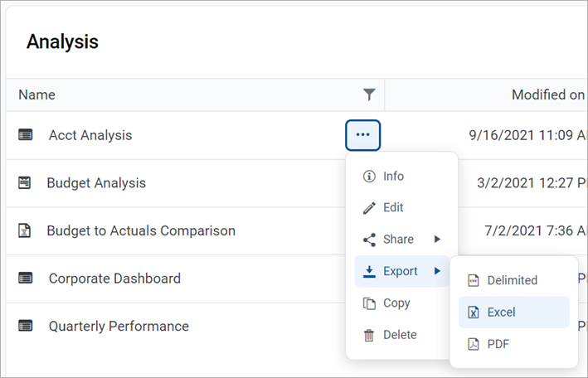Expand the Share submenu arrow
Image resolution: width=588 pixels, height=378 pixels.
pyautogui.click(x=437, y=240)
